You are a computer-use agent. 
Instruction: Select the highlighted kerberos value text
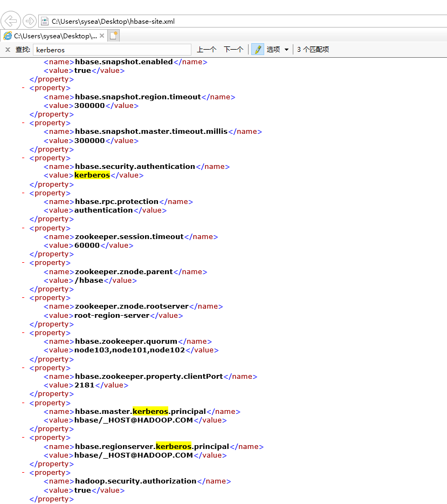coord(92,175)
